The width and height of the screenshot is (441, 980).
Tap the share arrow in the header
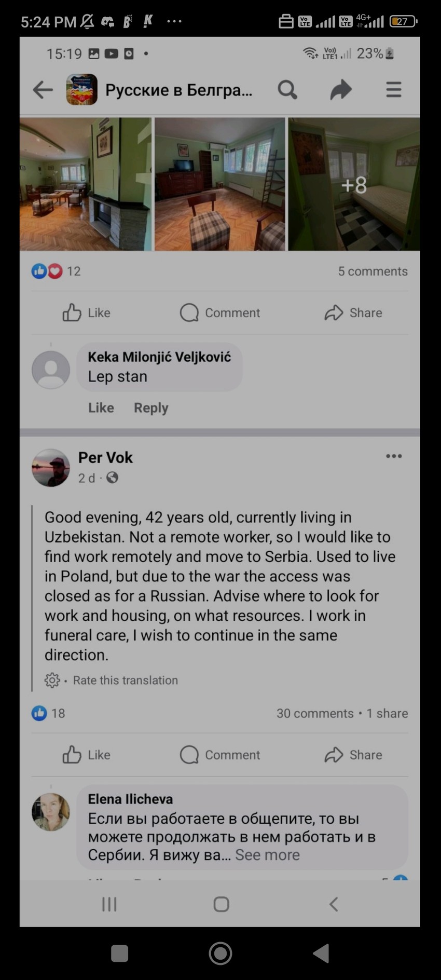click(341, 90)
